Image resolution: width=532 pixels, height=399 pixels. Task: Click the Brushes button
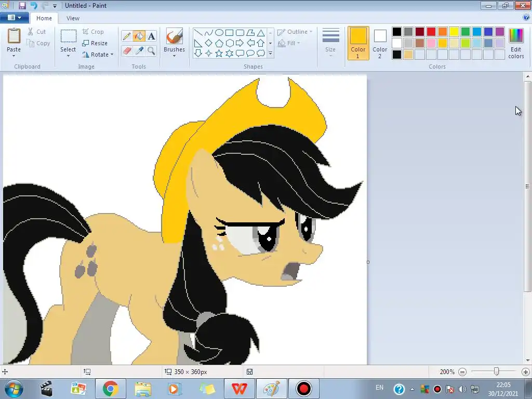174,40
